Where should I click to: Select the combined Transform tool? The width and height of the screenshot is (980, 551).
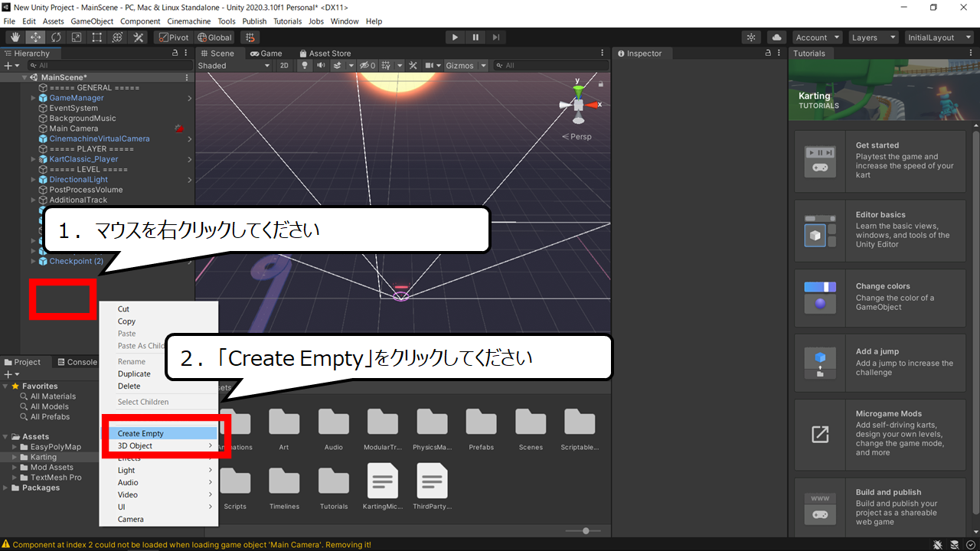point(118,37)
